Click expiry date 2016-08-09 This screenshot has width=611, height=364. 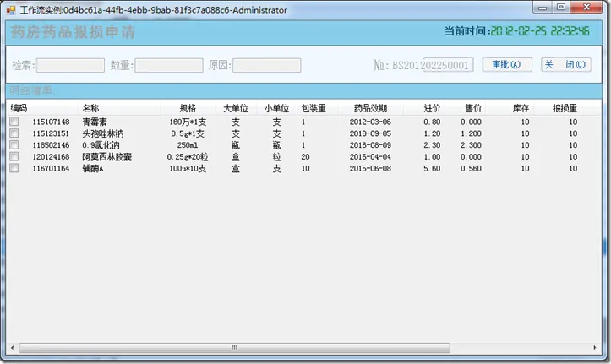(x=370, y=145)
